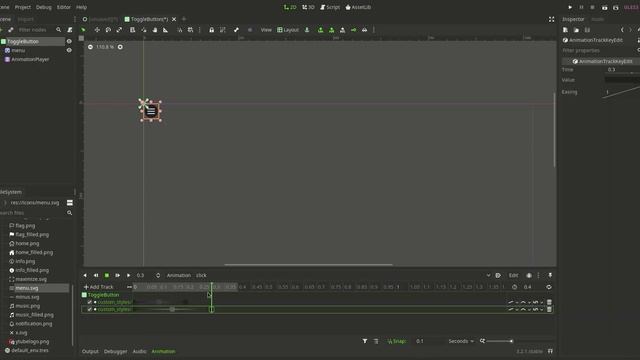
Task: Select the Move Mode tool
Action: point(97,30)
